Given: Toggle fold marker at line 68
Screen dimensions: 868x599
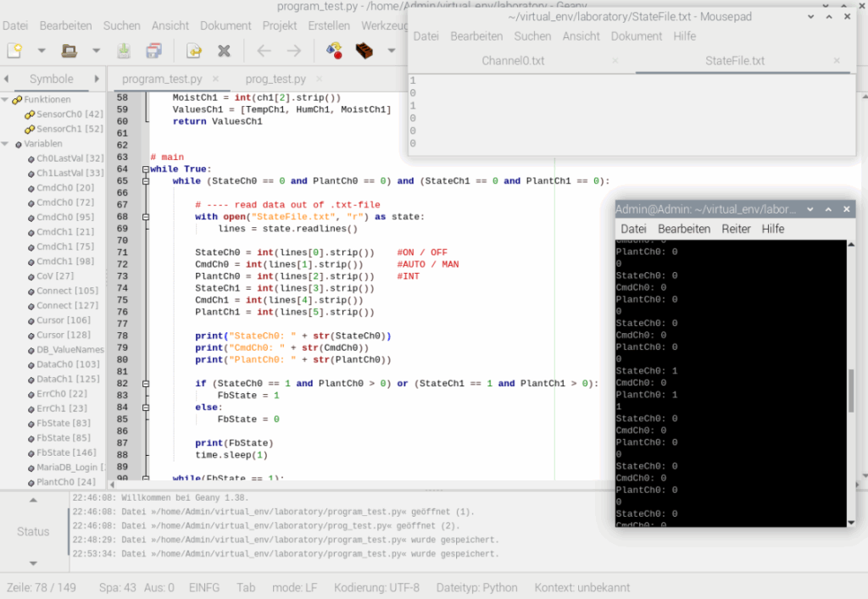Looking at the screenshot, I should click(x=145, y=217).
